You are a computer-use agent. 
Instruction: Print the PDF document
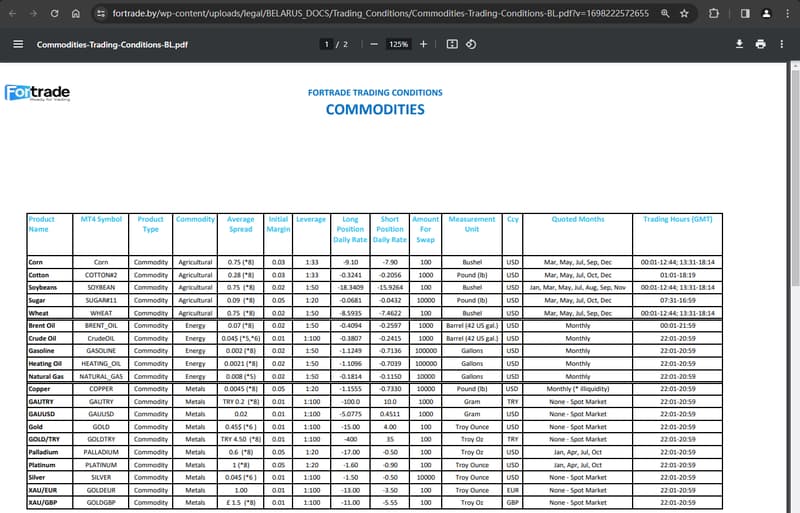point(761,44)
